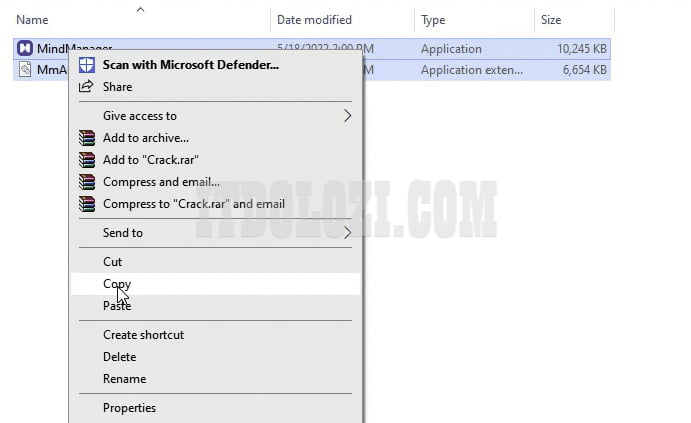Open Properties from the context menu

click(129, 408)
